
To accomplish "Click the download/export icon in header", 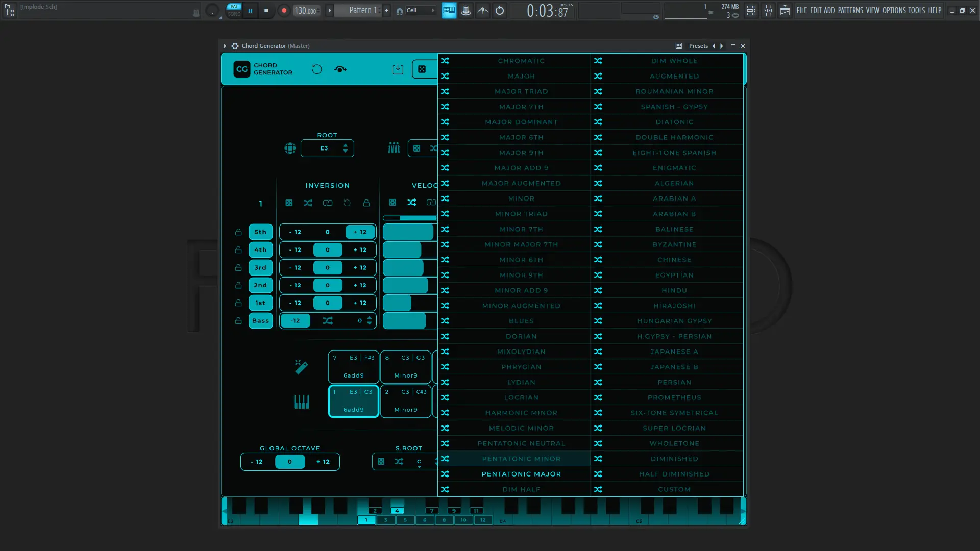I will (x=398, y=69).
